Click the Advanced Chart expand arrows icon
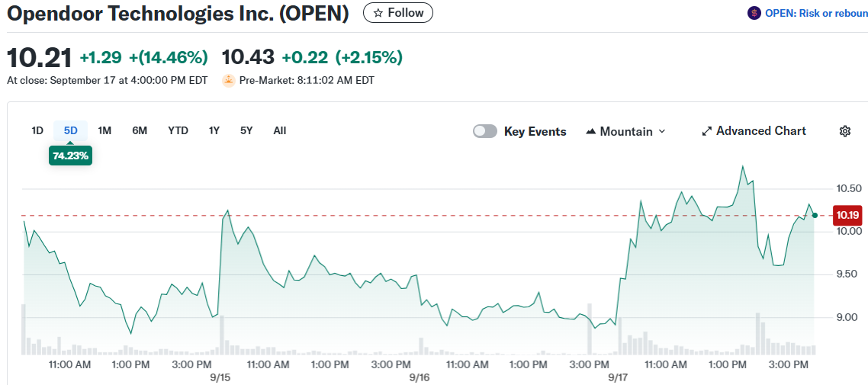The height and width of the screenshot is (385, 868). click(x=706, y=132)
